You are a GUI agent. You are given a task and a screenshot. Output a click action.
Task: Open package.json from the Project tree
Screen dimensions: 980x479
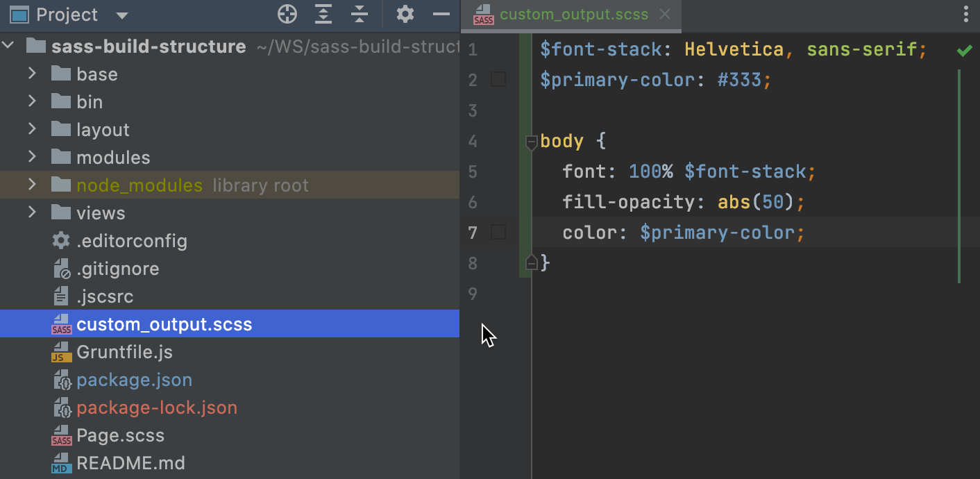click(x=135, y=380)
